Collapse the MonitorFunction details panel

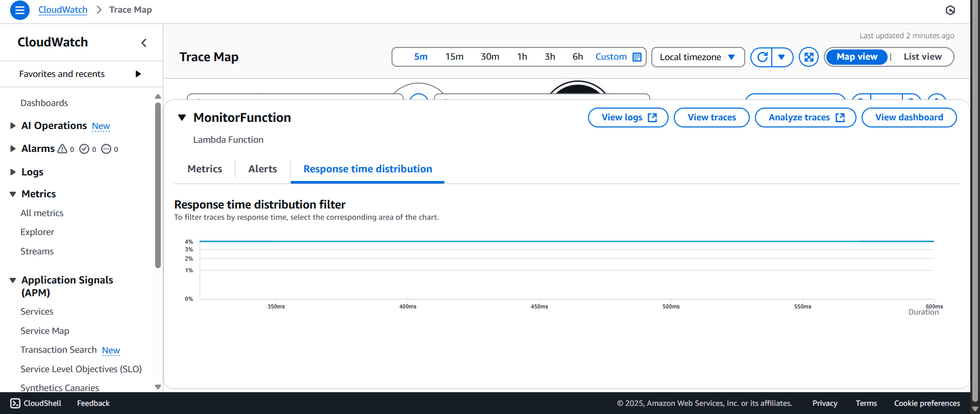[x=182, y=118]
